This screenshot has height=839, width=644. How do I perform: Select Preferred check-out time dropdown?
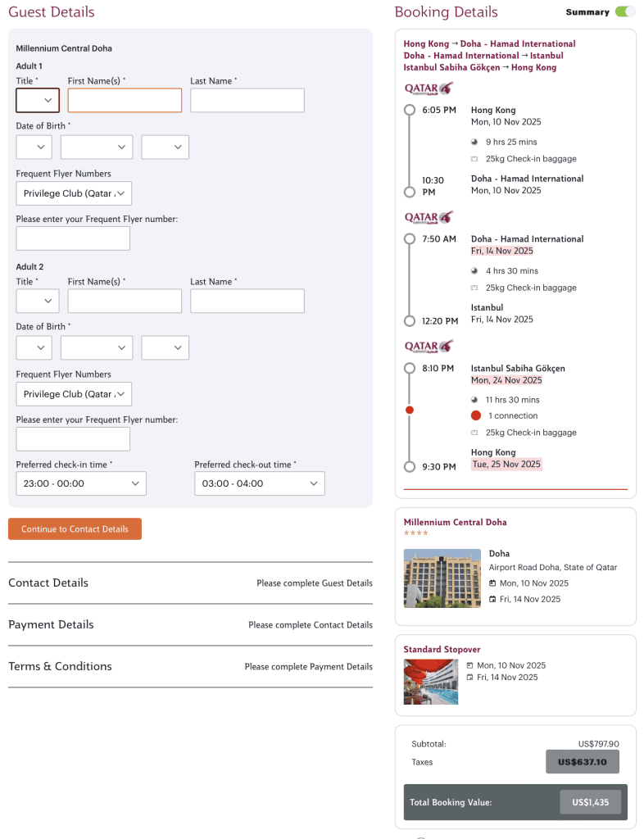pos(259,483)
